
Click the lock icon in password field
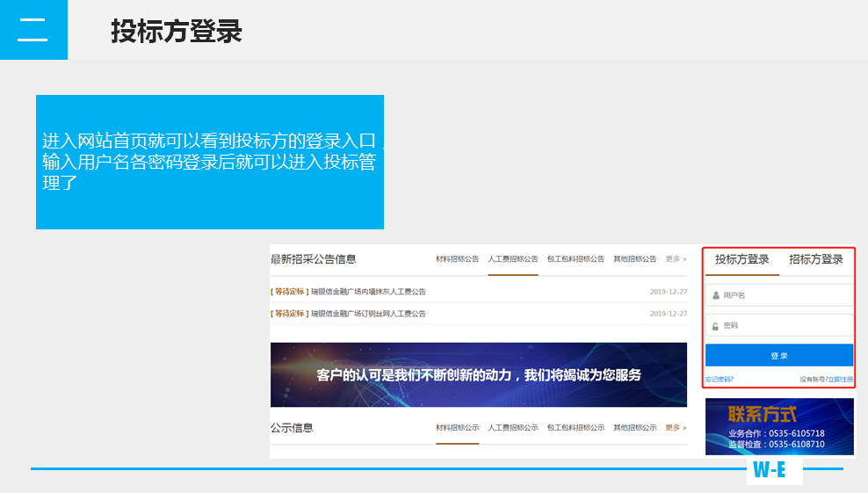[x=716, y=326]
